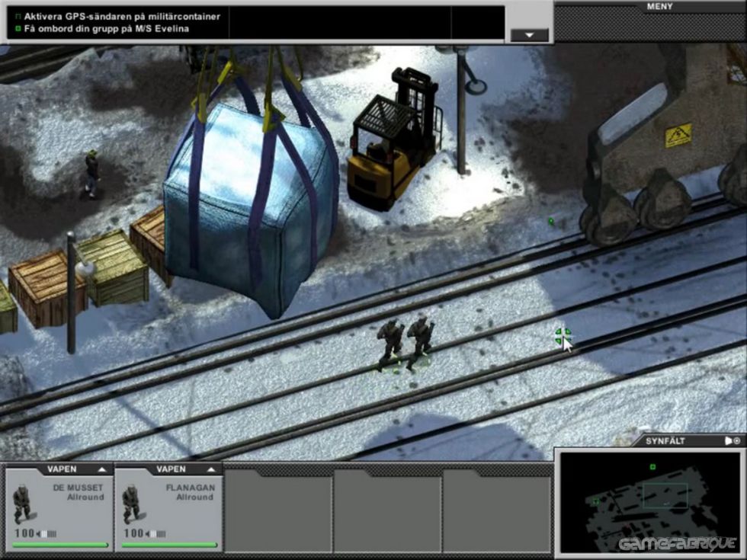The width and height of the screenshot is (747, 560).
Task: Click De Musset's Allround class label
Action: [85, 497]
